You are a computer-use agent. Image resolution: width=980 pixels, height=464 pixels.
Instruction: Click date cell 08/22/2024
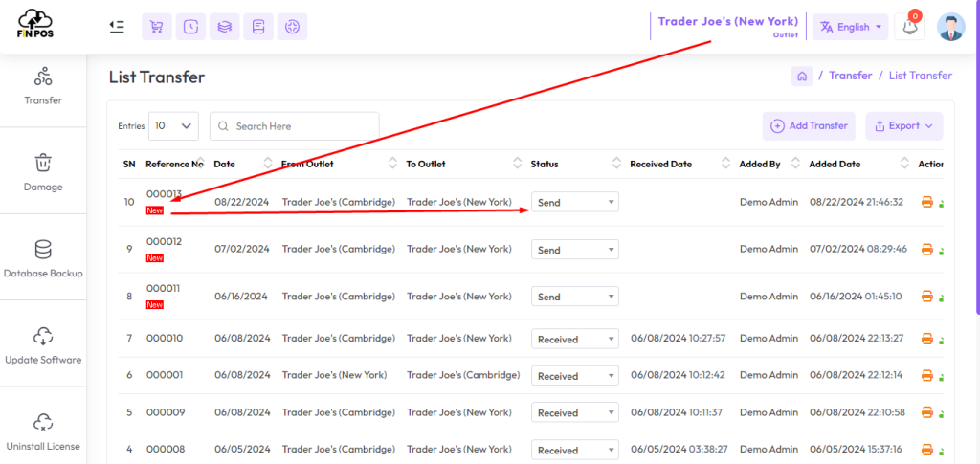(x=241, y=202)
